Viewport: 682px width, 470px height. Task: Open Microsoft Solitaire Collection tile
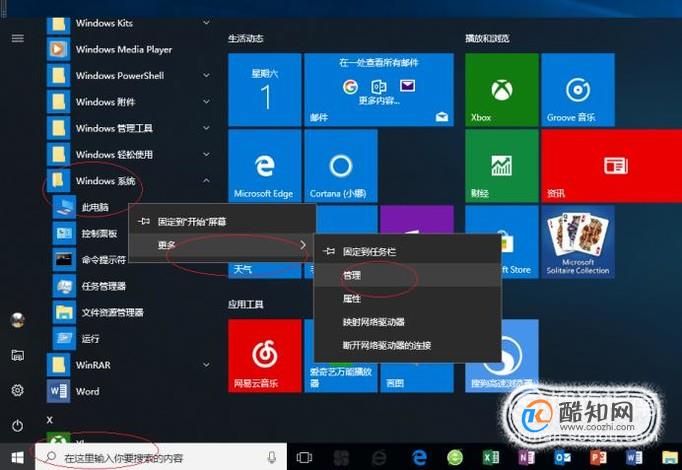[x=578, y=242]
